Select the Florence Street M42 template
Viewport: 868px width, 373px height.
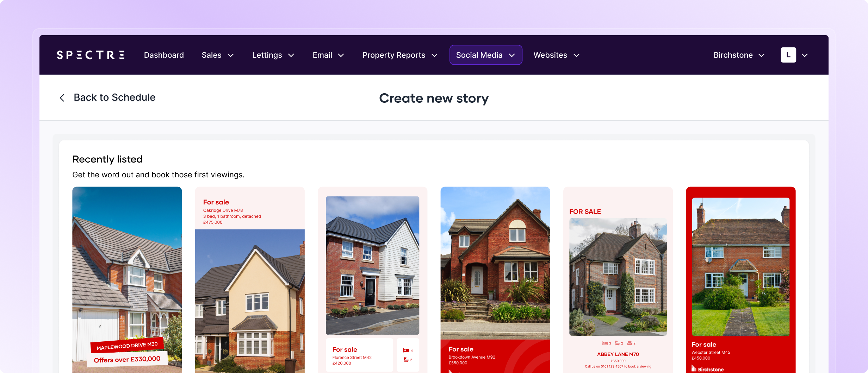click(373, 280)
